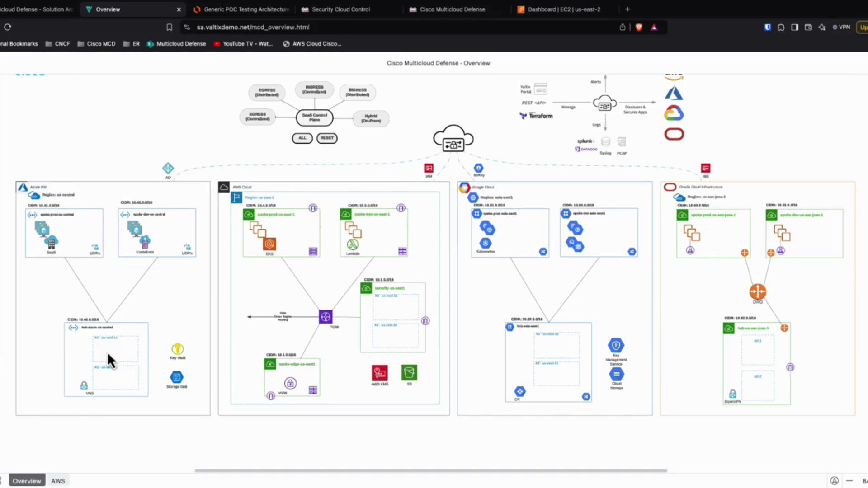The width and height of the screenshot is (868, 488).
Task: Click the EGRESS (Distributed) pill
Action: 267,93
